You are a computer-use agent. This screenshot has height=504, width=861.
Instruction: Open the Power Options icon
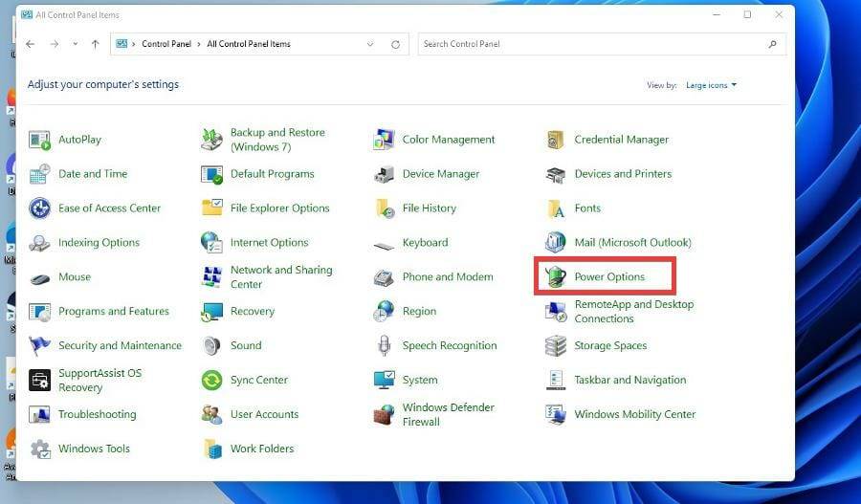556,277
